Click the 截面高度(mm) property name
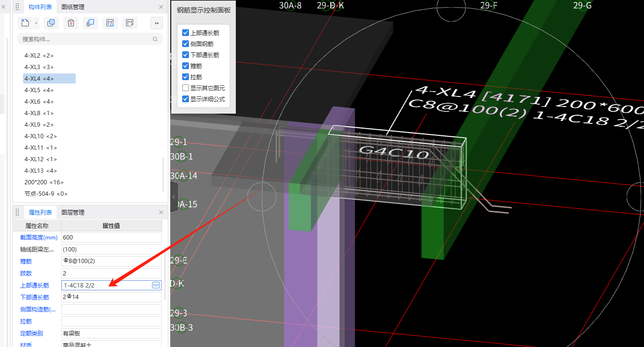 tap(39, 237)
